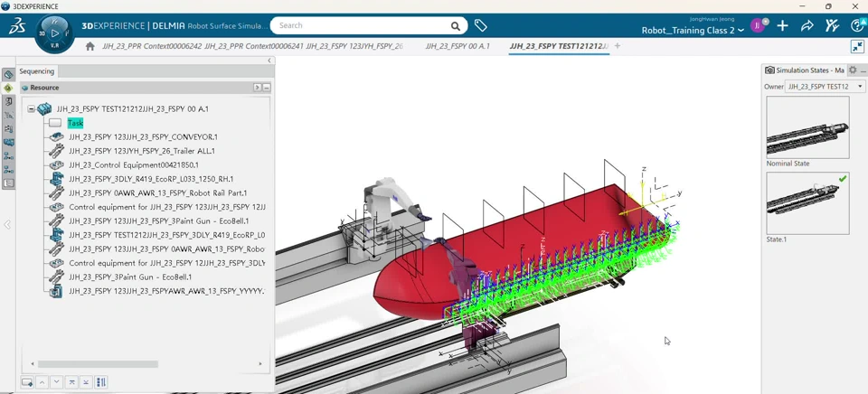Image resolution: width=868 pixels, height=394 pixels.
Task: Click the 3DS logo in the top bar
Action: click(x=16, y=25)
